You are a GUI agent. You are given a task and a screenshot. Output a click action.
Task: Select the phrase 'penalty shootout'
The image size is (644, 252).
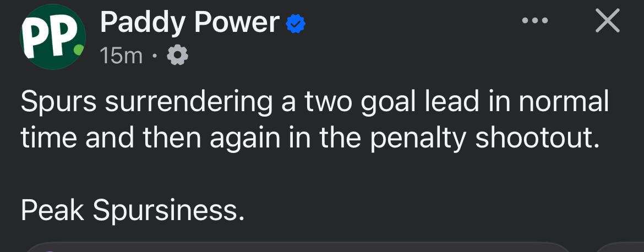coord(483,138)
